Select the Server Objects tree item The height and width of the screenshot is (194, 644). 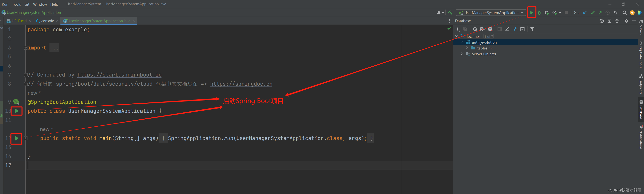tap(484, 54)
